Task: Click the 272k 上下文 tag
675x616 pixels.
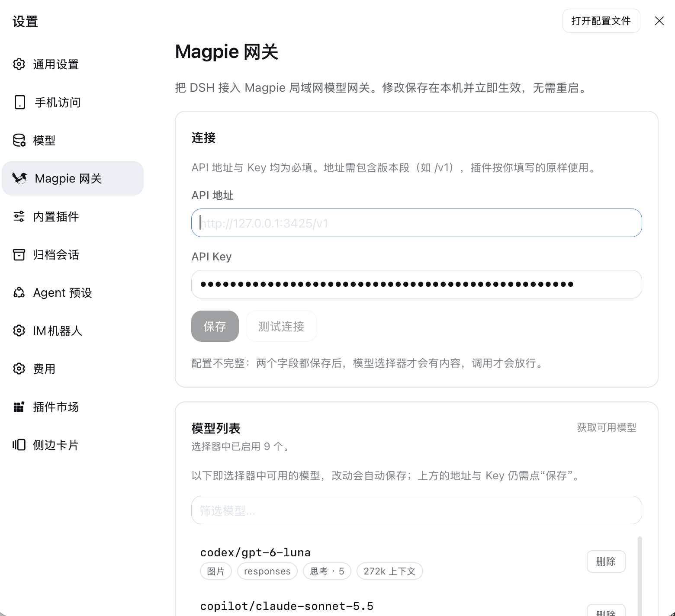Action: coord(389,571)
